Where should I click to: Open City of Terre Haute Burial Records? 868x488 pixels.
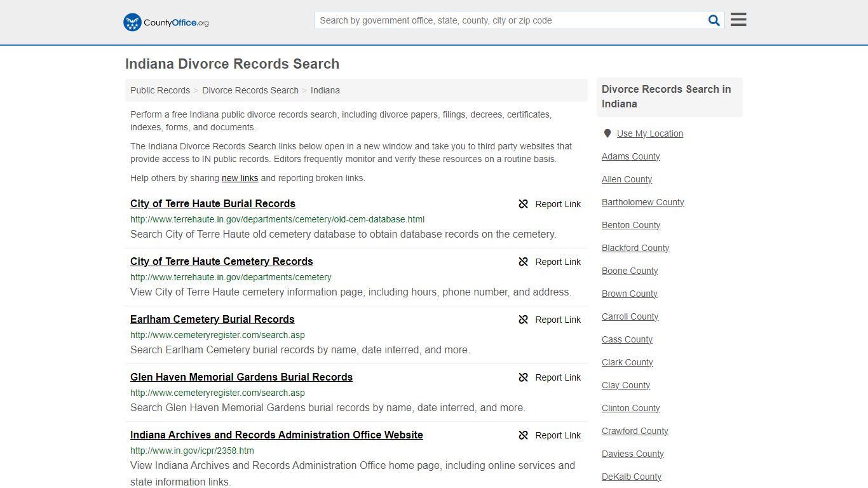click(213, 203)
